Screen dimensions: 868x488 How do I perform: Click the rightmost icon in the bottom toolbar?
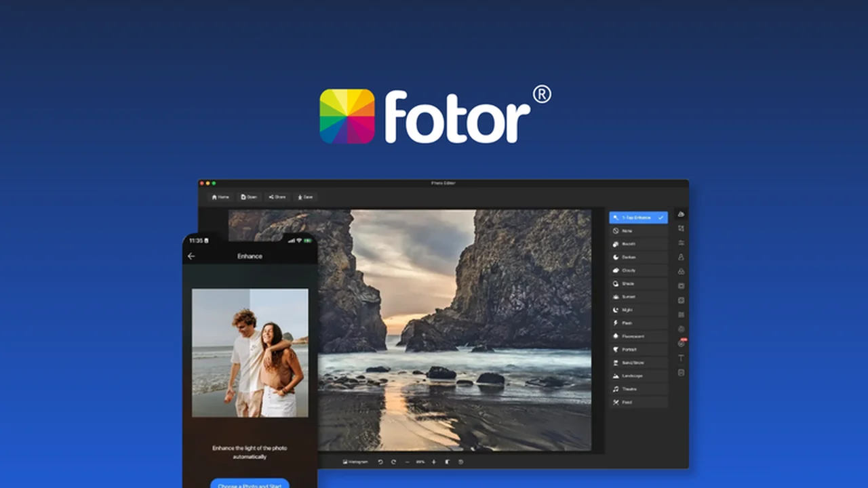tap(460, 462)
